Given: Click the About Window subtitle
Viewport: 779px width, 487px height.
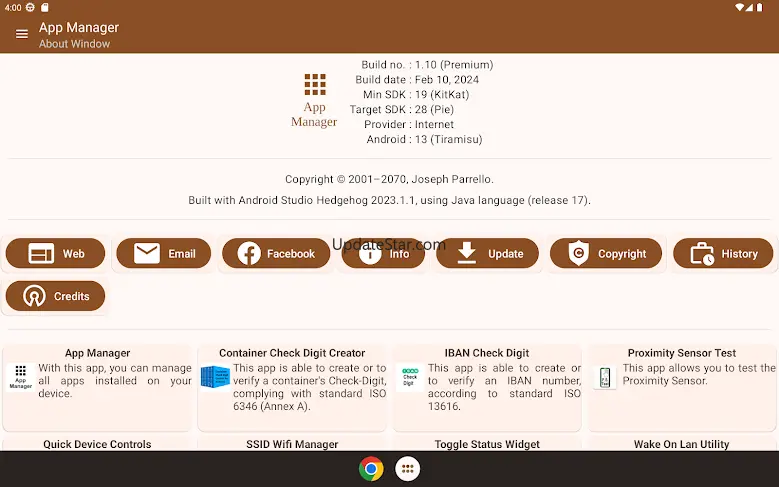Looking at the screenshot, I should [75, 44].
